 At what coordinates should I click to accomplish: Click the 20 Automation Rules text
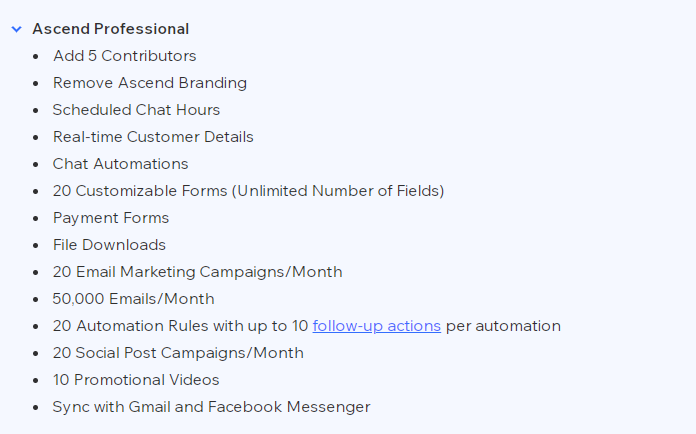pos(130,326)
